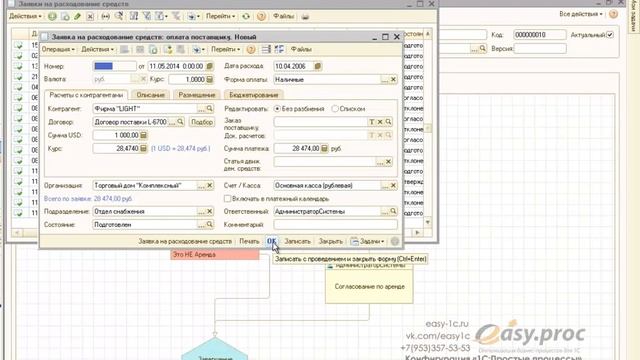
Task: Clear Организация field with X icon
Action: pyautogui.click(x=209, y=185)
